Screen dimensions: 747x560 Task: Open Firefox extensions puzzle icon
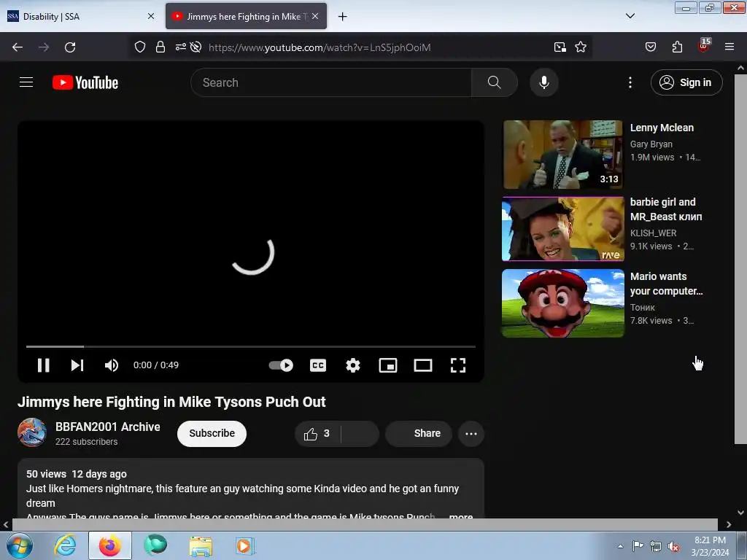[677, 47]
